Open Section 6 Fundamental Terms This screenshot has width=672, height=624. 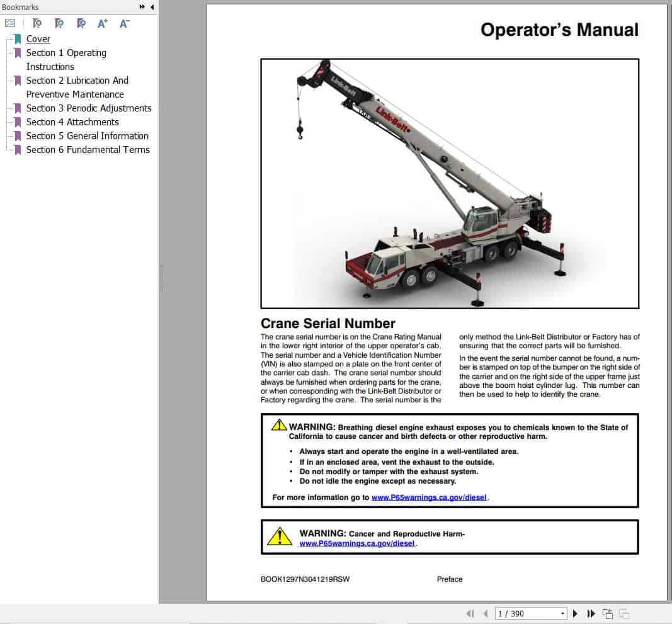click(x=88, y=150)
